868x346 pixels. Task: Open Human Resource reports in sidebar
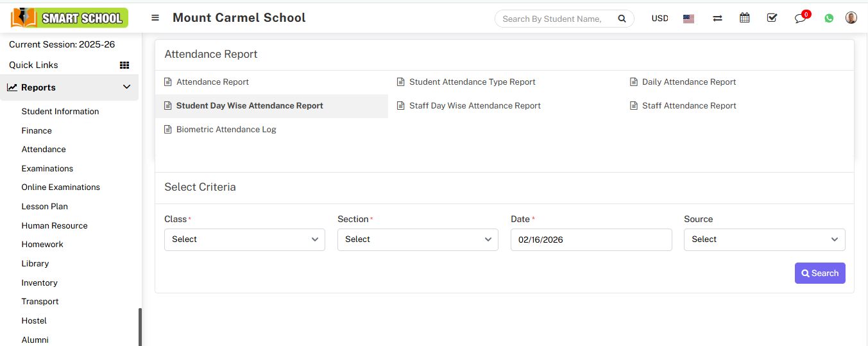tap(55, 225)
